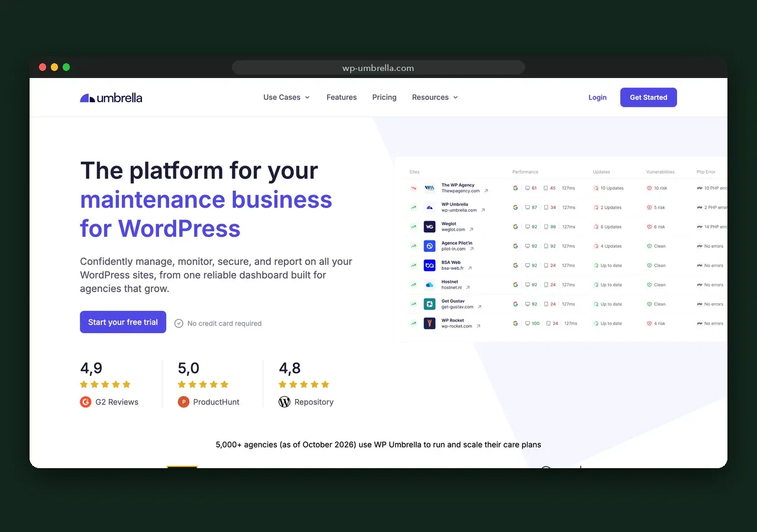Click the '5 risk' vulnerability cell
The width and height of the screenshot is (757, 532).
tap(656, 207)
